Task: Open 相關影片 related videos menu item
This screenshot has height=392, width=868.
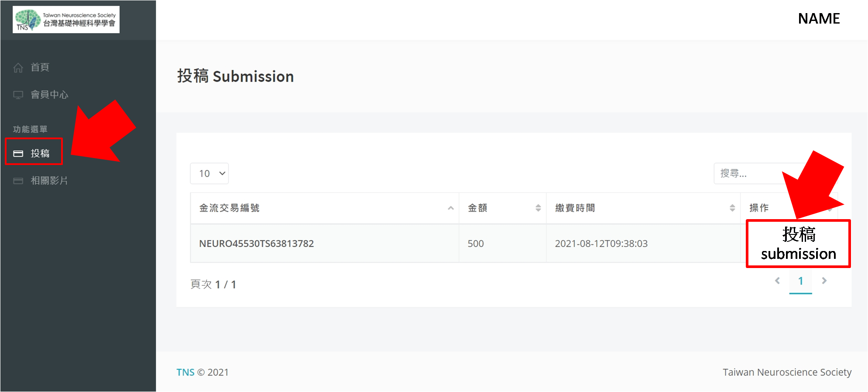Action: [x=49, y=181]
